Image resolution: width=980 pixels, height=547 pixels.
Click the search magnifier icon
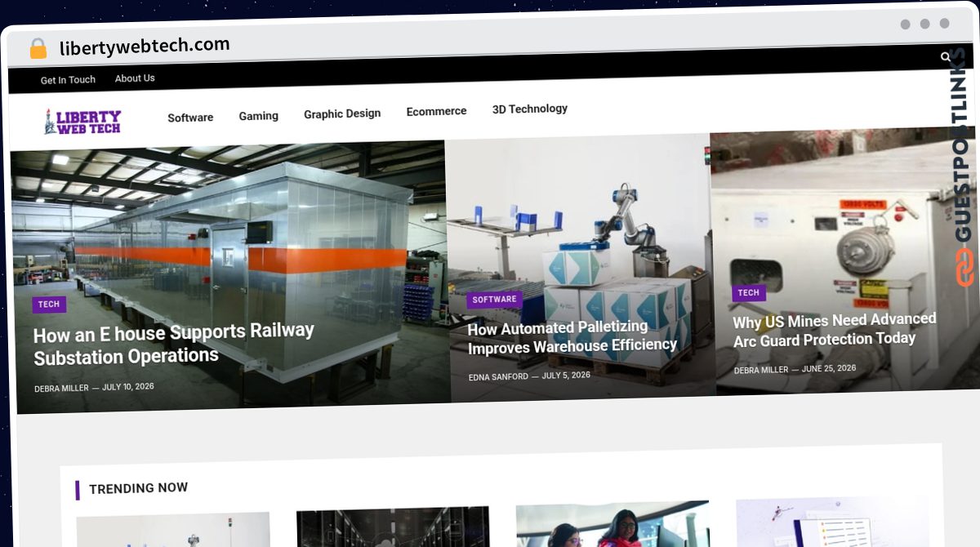click(946, 56)
